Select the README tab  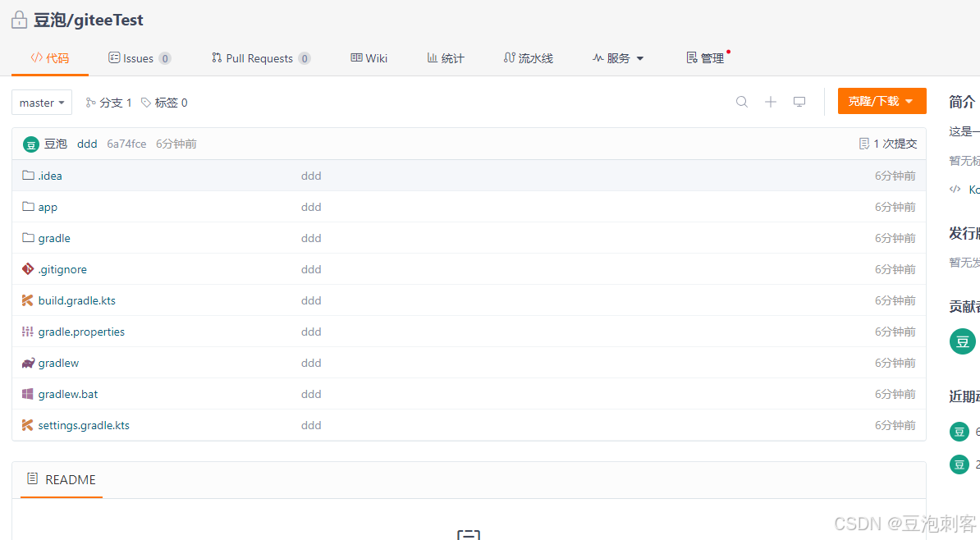[62, 479]
